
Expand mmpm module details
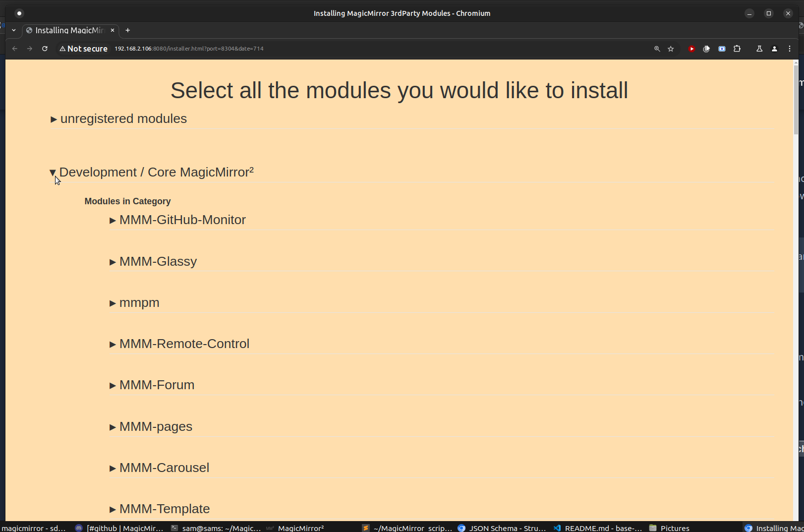coord(134,302)
